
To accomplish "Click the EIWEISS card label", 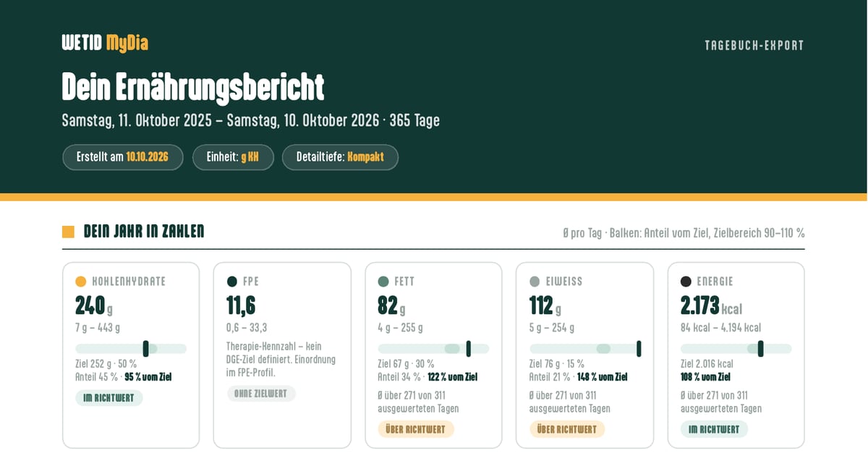I will pos(564,282).
